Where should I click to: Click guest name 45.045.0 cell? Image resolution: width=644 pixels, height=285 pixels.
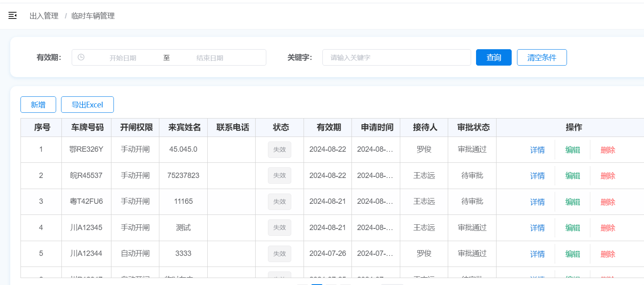[183, 149]
